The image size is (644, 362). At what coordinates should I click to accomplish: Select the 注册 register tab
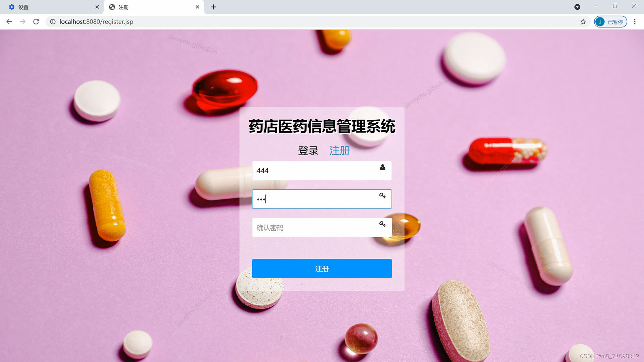pos(339,150)
